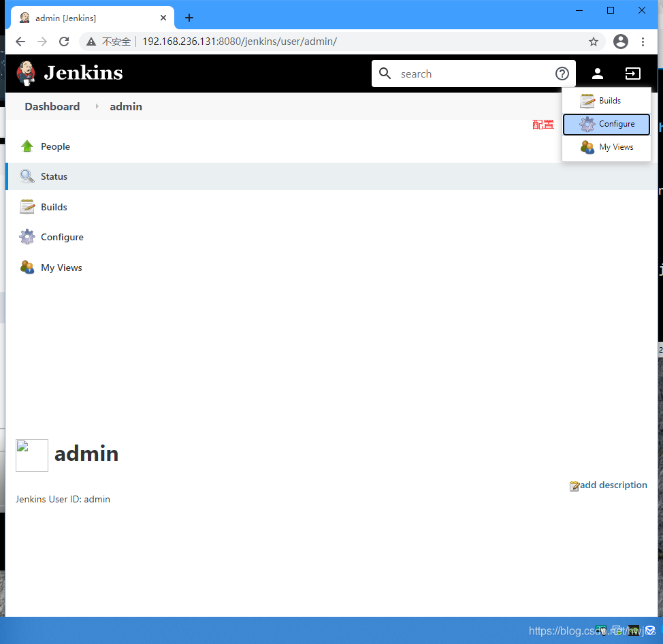
Task: Open People in the side panel
Action: click(x=55, y=147)
